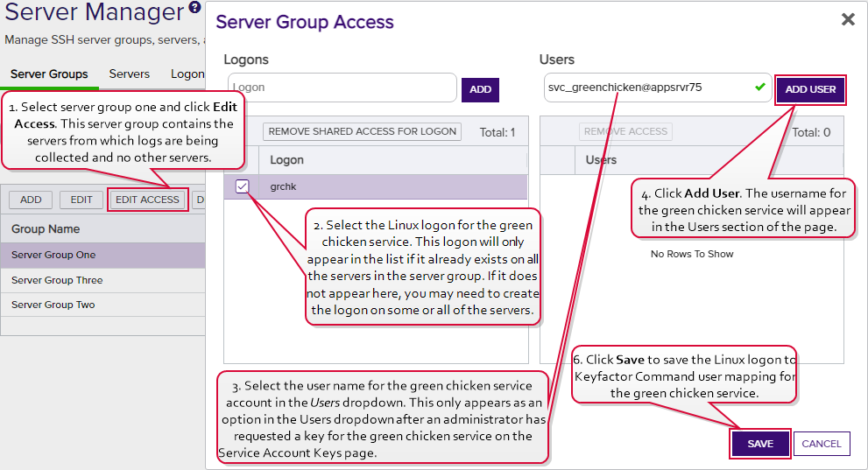Screen dimensions: 868x470
Task: Cancel the Server Group Access dialog
Action: click(x=822, y=444)
